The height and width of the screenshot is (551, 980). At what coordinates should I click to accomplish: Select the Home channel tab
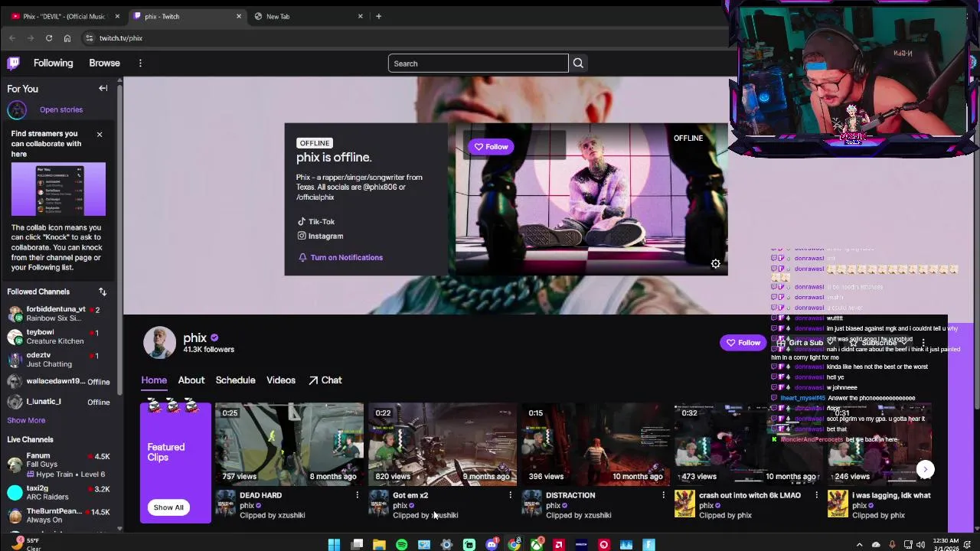click(x=154, y=380)
